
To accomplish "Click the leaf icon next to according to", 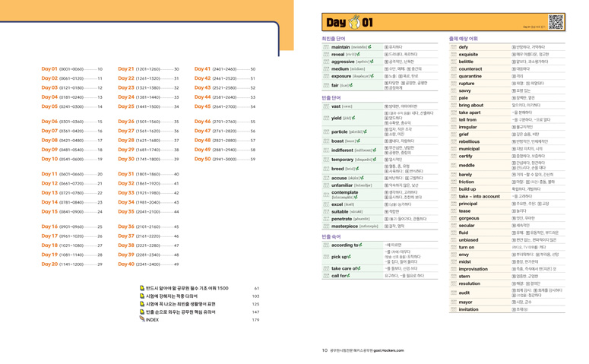I will point(360,245).
